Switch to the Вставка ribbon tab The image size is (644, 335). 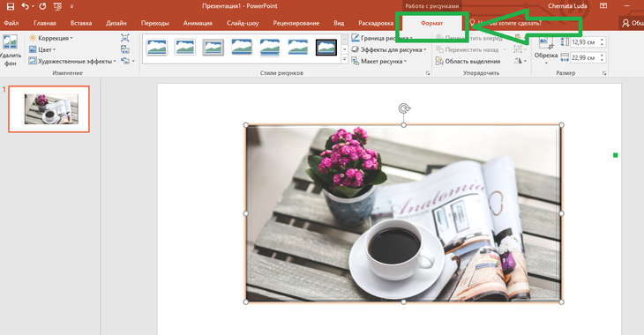click(x=81, y=23)
